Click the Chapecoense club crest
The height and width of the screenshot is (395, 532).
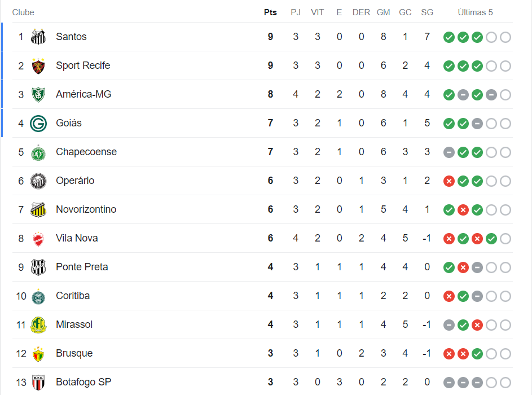[38, 152]
